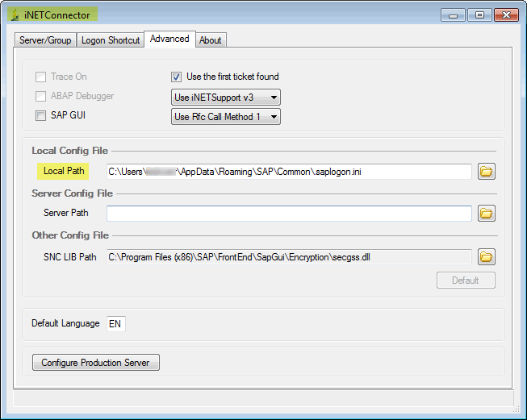Toggle the ABAP Debugger checkbox

tap(40, 97)
